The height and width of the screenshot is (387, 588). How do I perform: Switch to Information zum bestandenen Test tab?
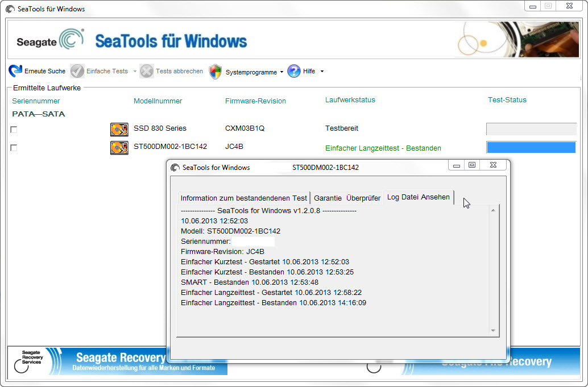pyautogui.click(x=244, y=198)
